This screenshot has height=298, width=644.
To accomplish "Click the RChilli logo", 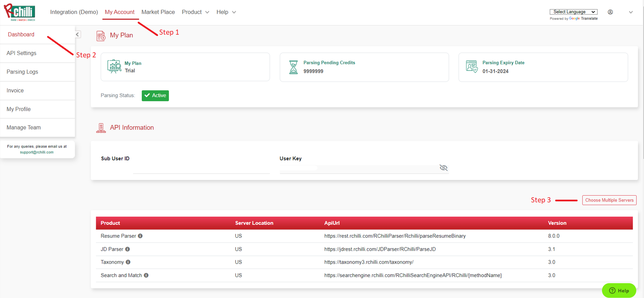I will point(19,12).
